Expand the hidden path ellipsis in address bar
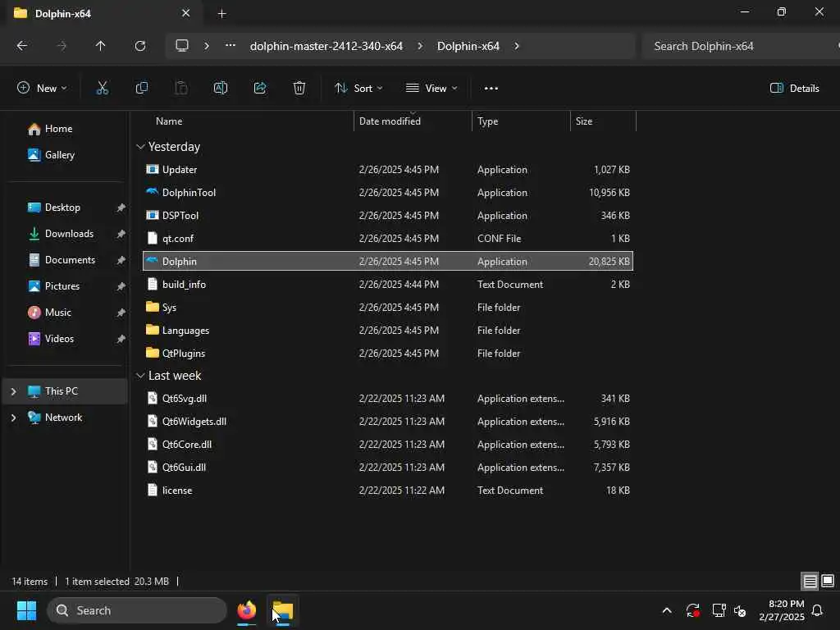Image resolution: width=840 pixels, height=630 pixels. pos(231,46)
